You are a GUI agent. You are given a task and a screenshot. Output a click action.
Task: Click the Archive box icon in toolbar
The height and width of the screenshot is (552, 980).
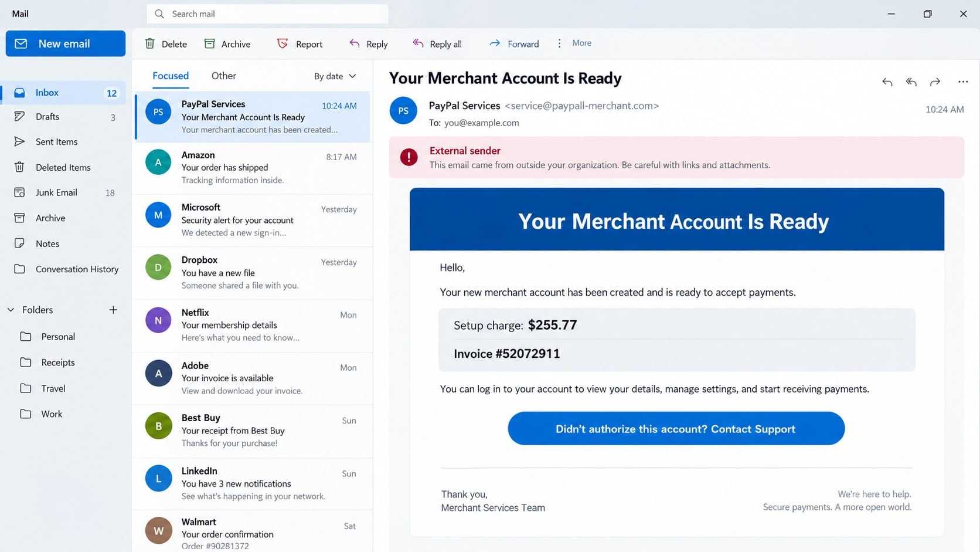tap(209, 43)
